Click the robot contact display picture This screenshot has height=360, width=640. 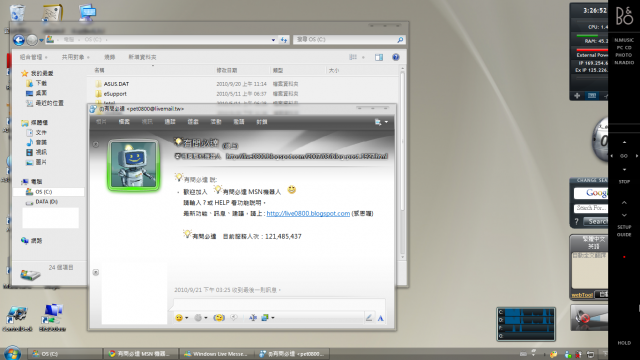(133, 165)
